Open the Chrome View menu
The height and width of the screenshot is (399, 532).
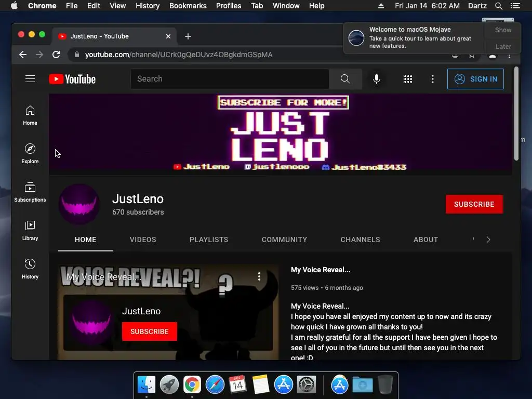tap(118, 6)
